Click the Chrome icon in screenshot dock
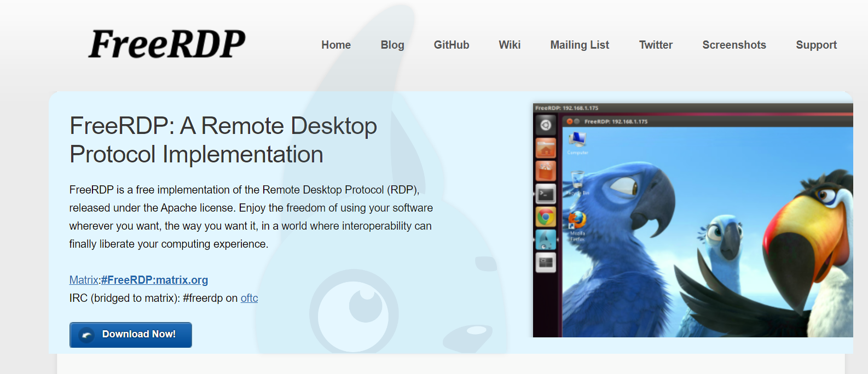868x374 pixels. [546, 217]
